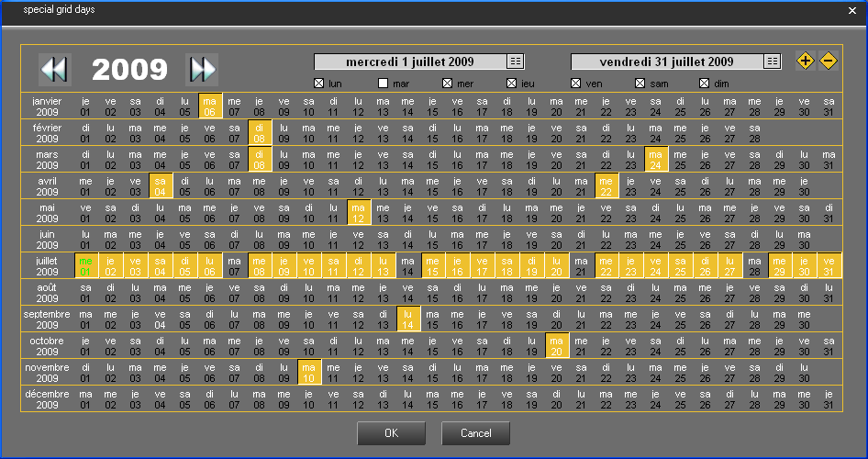This screenshot has height=459, width=868.
Task: Toggle the mer weekday checkbox
Action: (448, 84)
